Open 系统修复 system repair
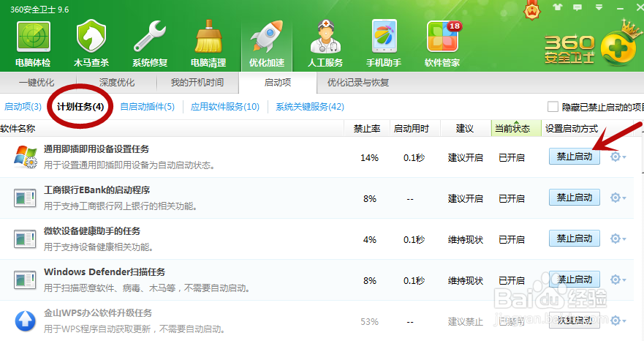 point(150,44)
